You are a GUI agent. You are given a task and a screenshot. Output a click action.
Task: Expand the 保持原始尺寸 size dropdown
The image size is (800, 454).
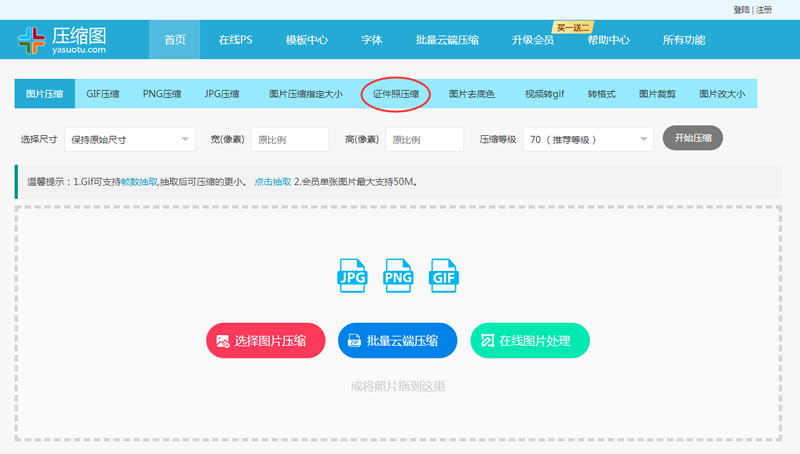coord(130,139)
